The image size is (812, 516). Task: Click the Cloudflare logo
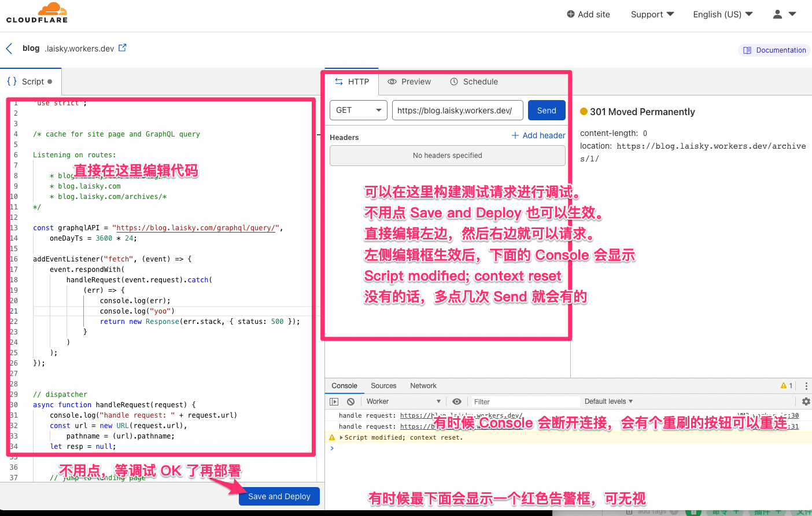pos(37,13)
